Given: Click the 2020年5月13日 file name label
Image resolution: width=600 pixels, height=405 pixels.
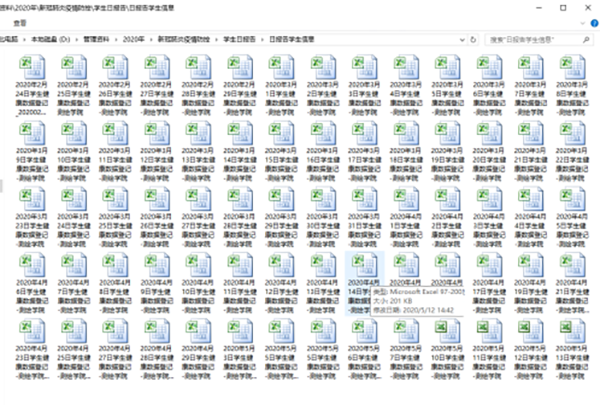Looking at the screenshot, I should click(572, 363).
